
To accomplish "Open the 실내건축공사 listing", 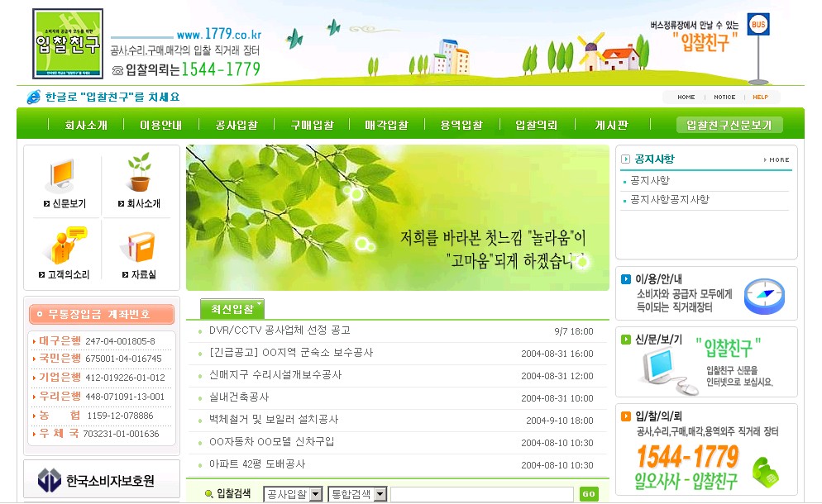I will 239,397.
